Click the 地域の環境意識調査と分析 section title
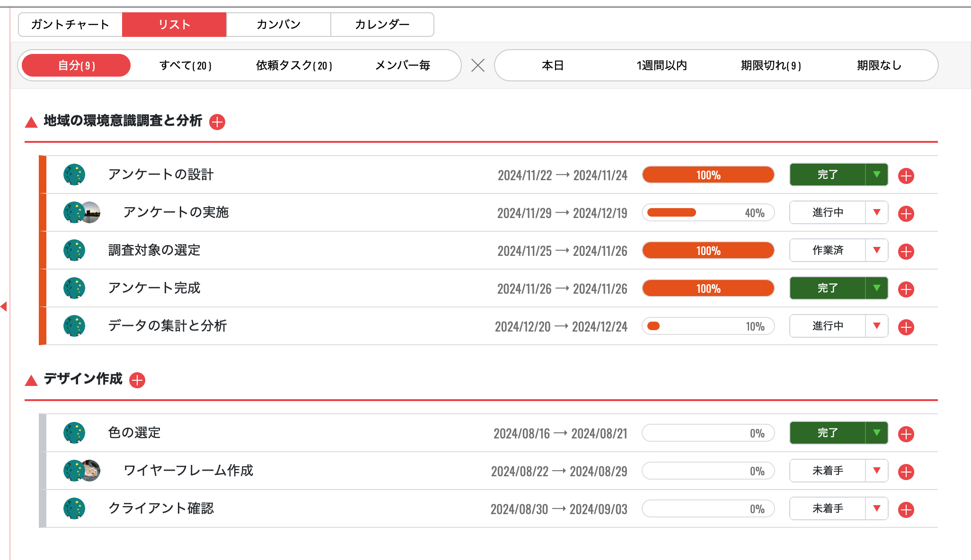 click(x=123, y=121)
